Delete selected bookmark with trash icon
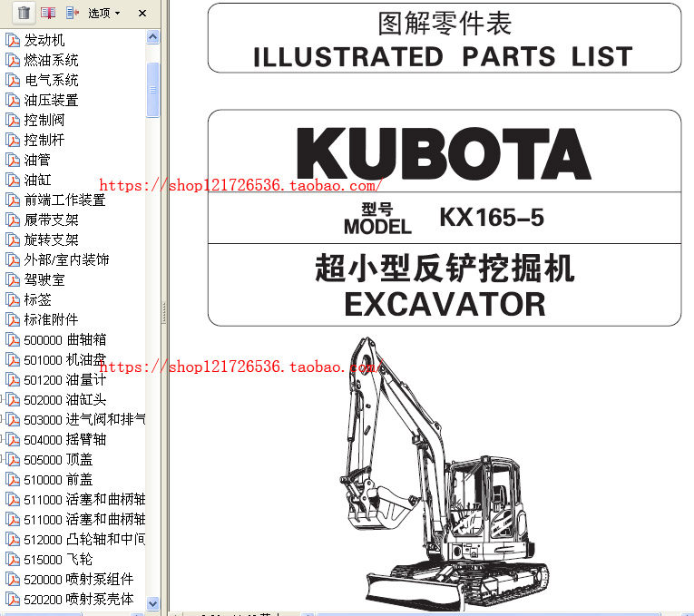Viewport: 694px width, 616px height. (x=24, y=13)
